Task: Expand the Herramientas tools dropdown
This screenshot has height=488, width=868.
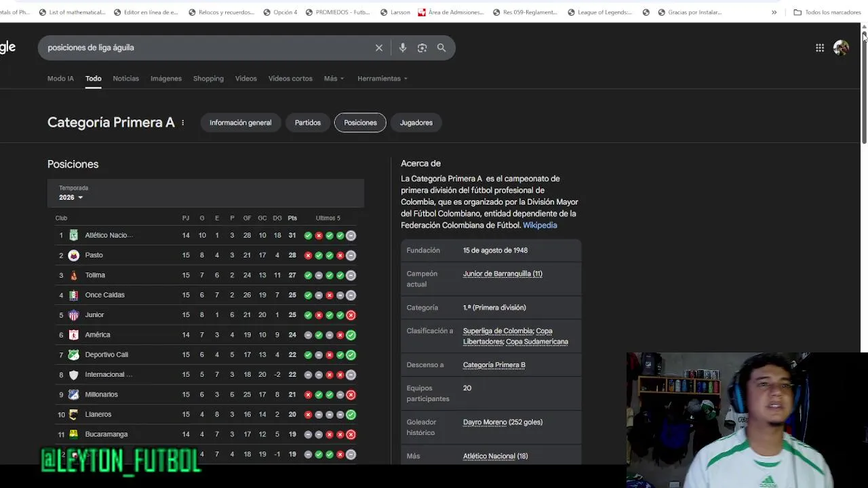Action: click(382, 79)
